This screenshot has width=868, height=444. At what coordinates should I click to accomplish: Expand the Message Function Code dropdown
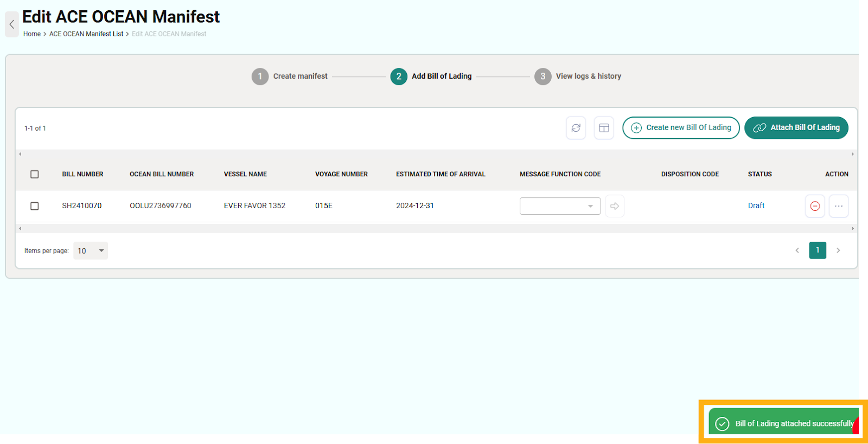[x=560, y=206]
